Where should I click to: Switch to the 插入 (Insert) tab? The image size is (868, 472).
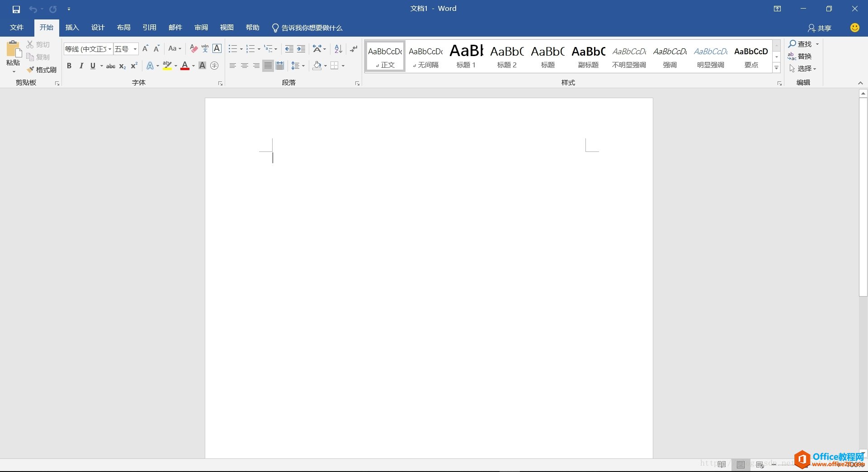(72, 28)
